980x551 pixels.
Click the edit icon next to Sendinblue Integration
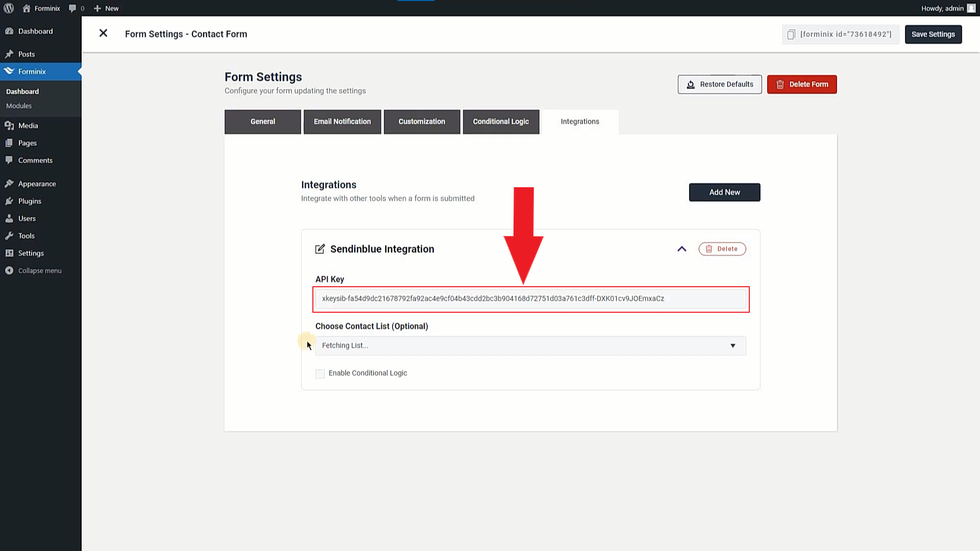(x=321, y=249)
